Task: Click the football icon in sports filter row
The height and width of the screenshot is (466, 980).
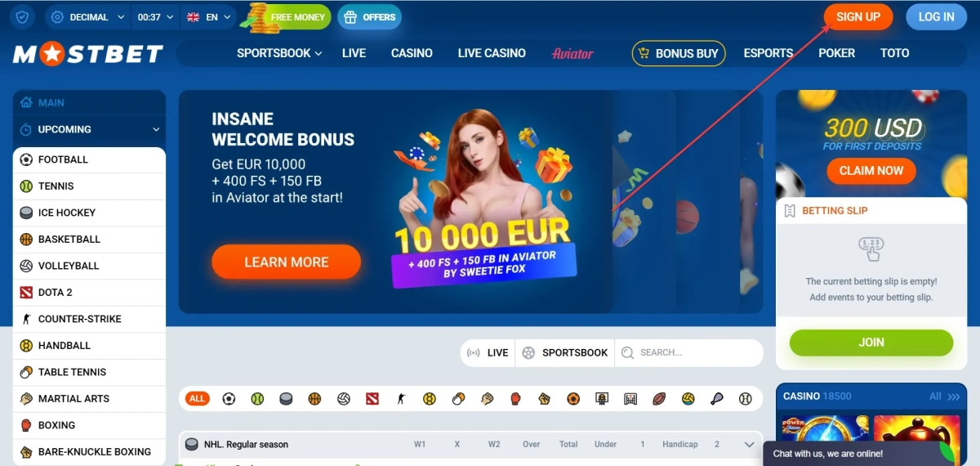Action: tap(229, 399)
